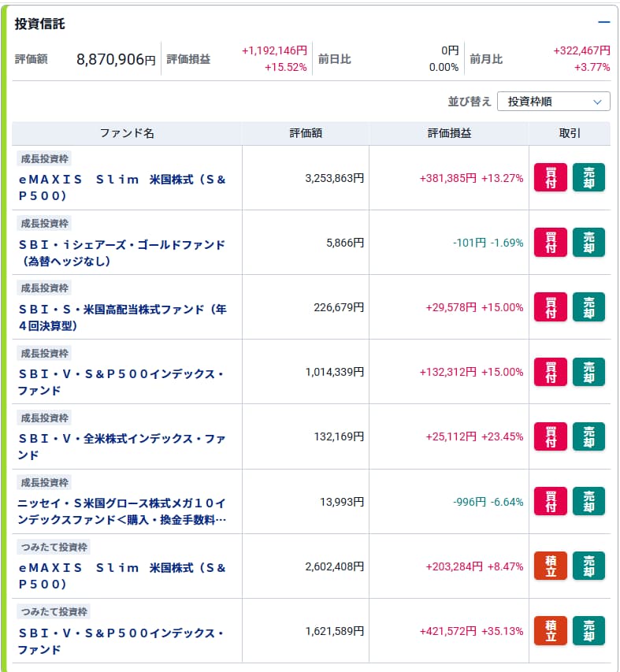Click 積立 for つみたて投資枠 eMAXIS Slim

click(x=550, y=566)
